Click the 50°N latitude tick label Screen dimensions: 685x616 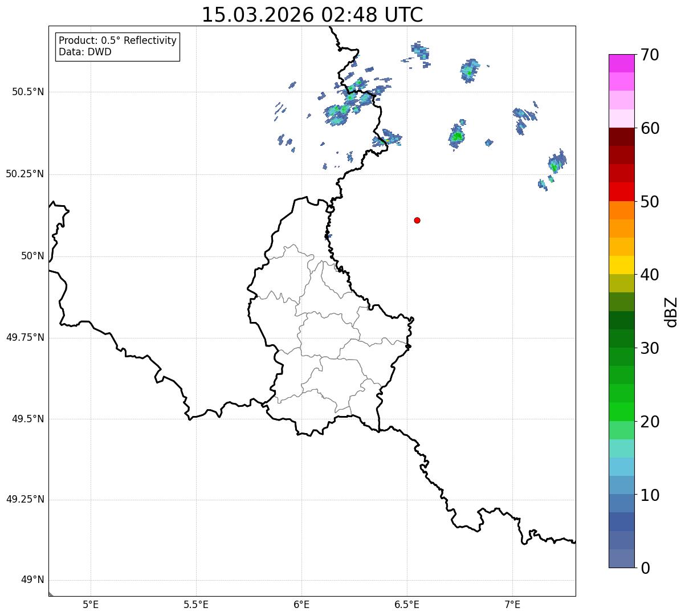pos(32,256)
